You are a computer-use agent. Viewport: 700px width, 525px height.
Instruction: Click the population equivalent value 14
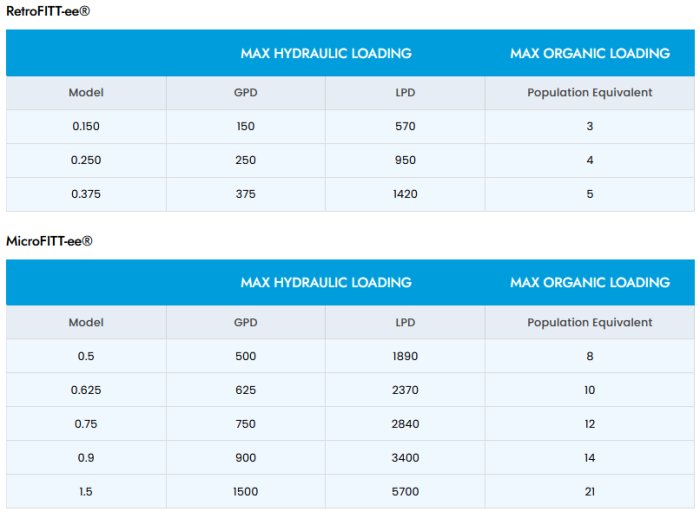click(590, 458)
